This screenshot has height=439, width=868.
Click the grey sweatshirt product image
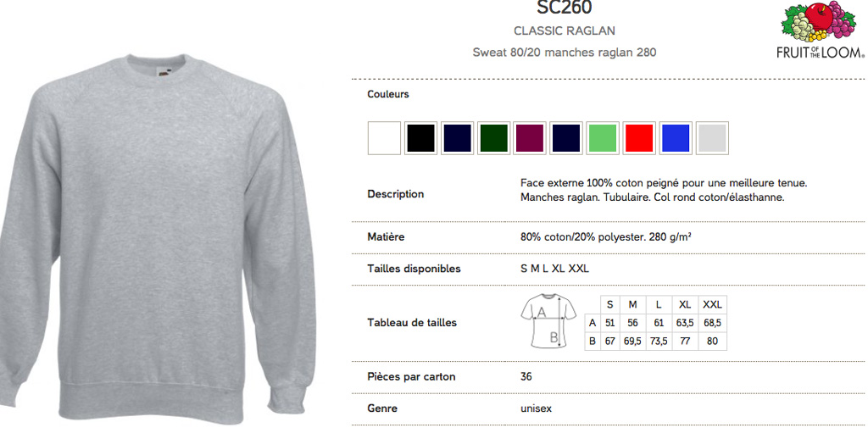[x=158, y=238]
